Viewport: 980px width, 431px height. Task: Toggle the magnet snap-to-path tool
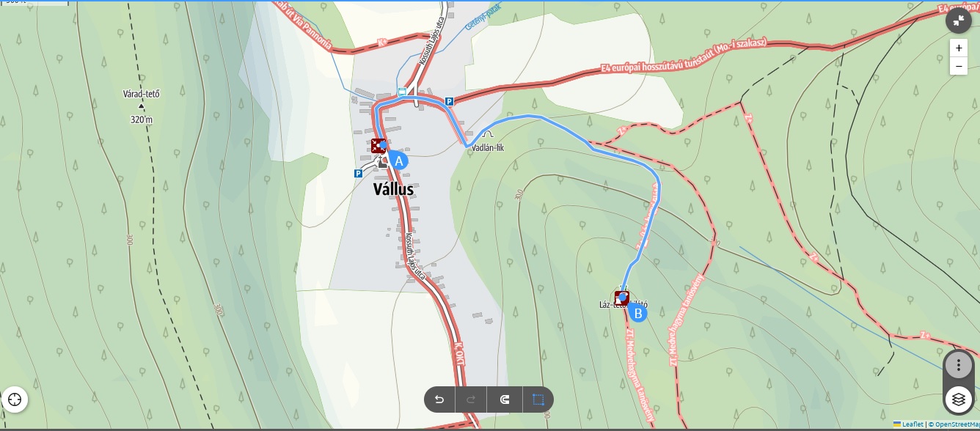point(505,399)
